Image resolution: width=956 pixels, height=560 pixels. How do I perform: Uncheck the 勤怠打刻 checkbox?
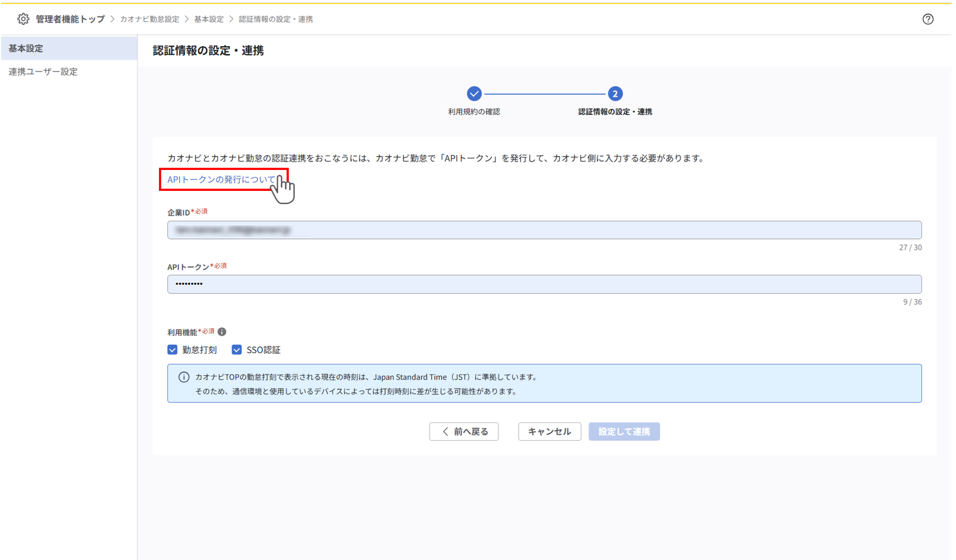click(172, 349)
